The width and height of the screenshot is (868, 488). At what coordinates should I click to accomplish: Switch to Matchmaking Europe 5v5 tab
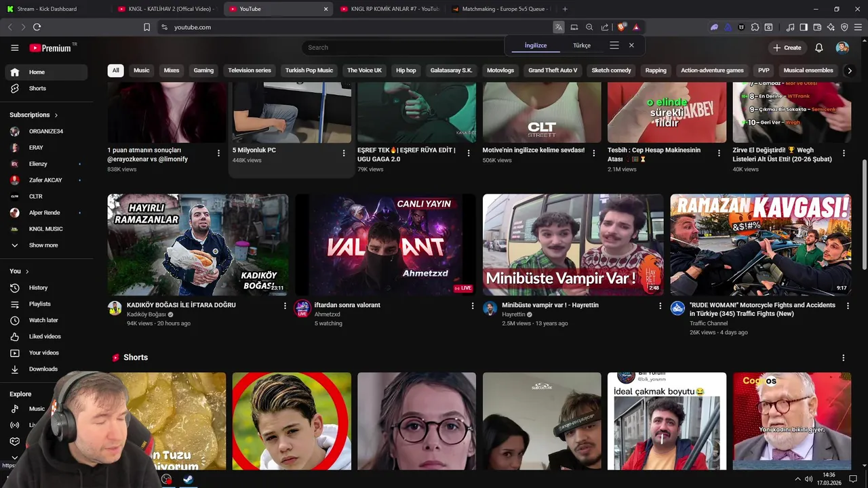(500, 9)
